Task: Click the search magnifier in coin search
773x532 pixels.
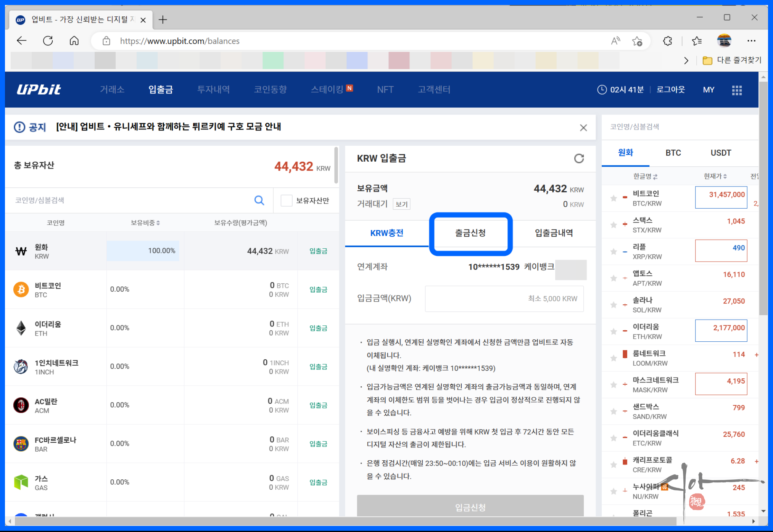Action: point(259,200)
